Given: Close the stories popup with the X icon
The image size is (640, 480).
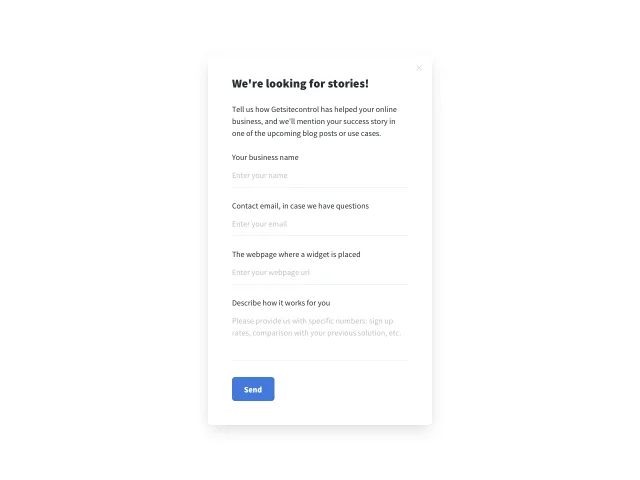Looking at the screenshot, I should pos(419,68).
